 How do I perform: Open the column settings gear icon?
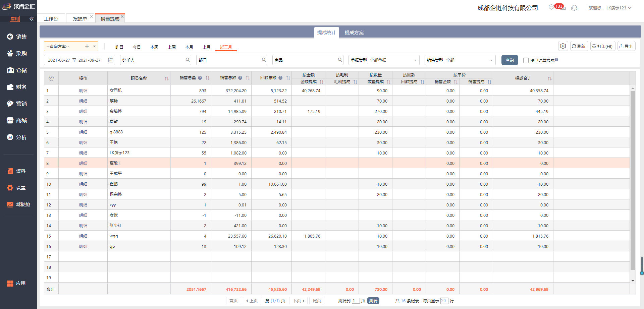point(563,46)
